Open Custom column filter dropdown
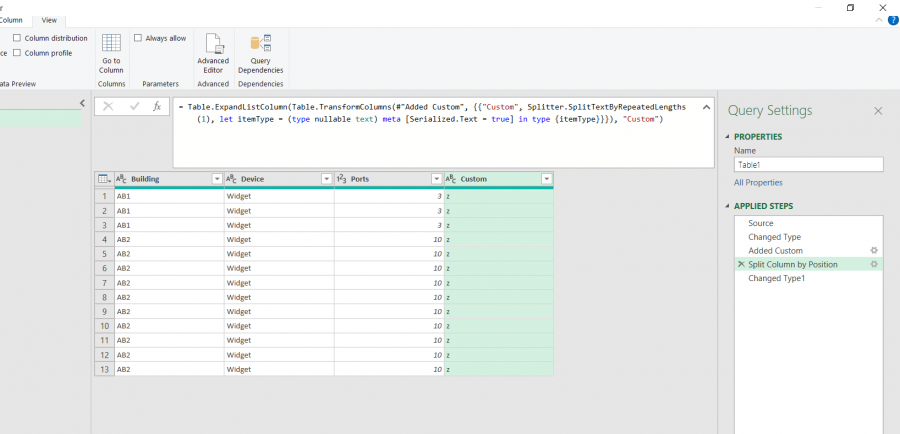This screenshot has height=434, width=900. point(546,179)
